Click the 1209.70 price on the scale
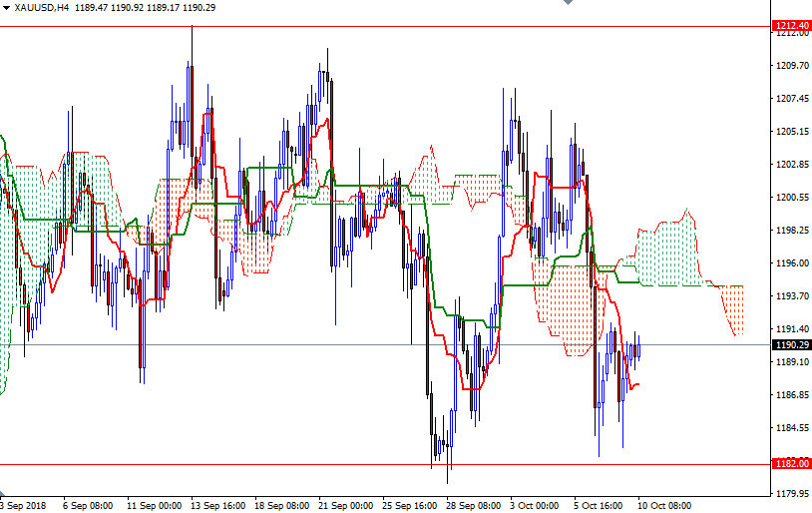 coord(792,66)
